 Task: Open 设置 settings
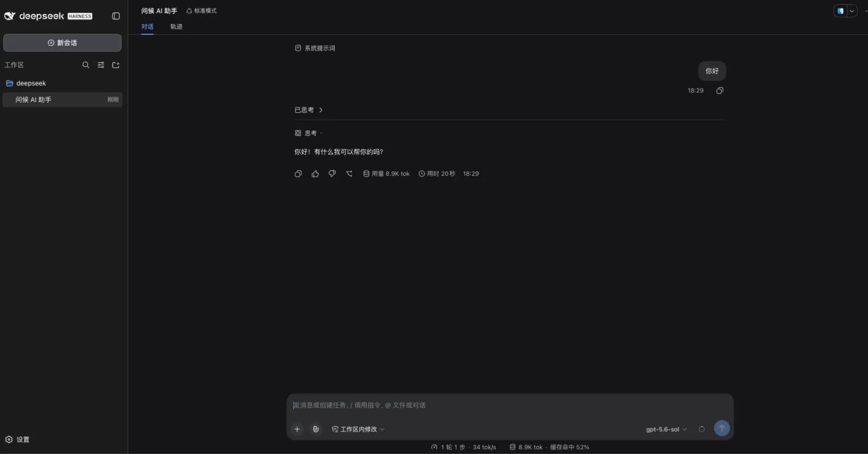pyautogui.click(x=17, y=439)
